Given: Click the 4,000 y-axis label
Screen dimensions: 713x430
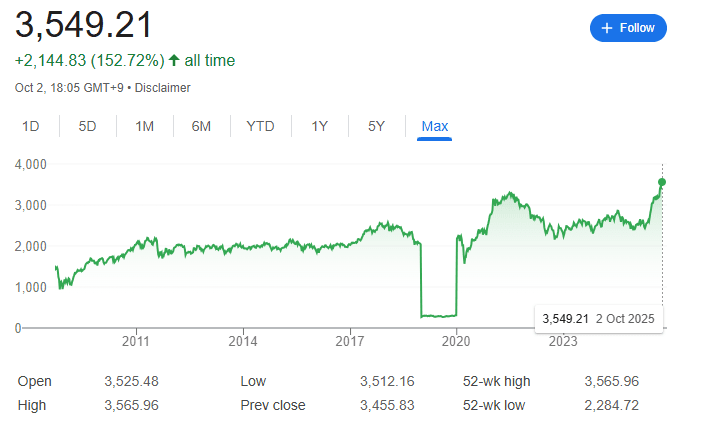Looking at the screenshot, I should pos(30,164).
